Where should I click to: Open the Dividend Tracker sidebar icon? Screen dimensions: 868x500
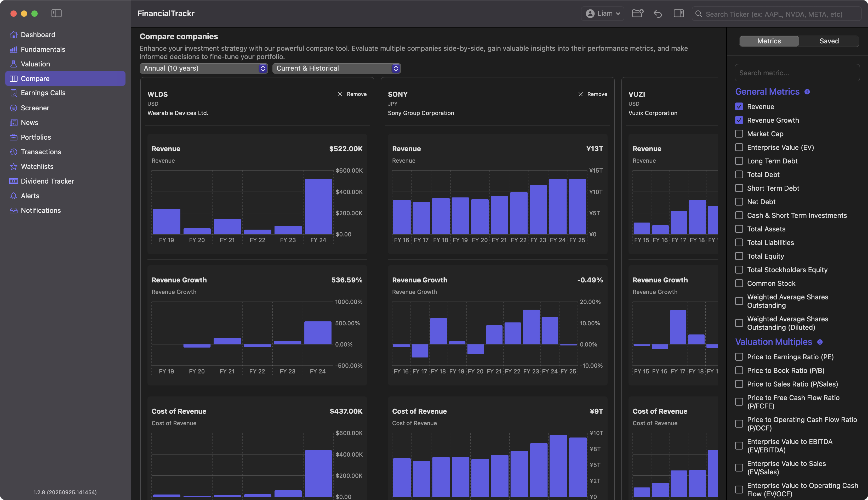tap(13, 181)
